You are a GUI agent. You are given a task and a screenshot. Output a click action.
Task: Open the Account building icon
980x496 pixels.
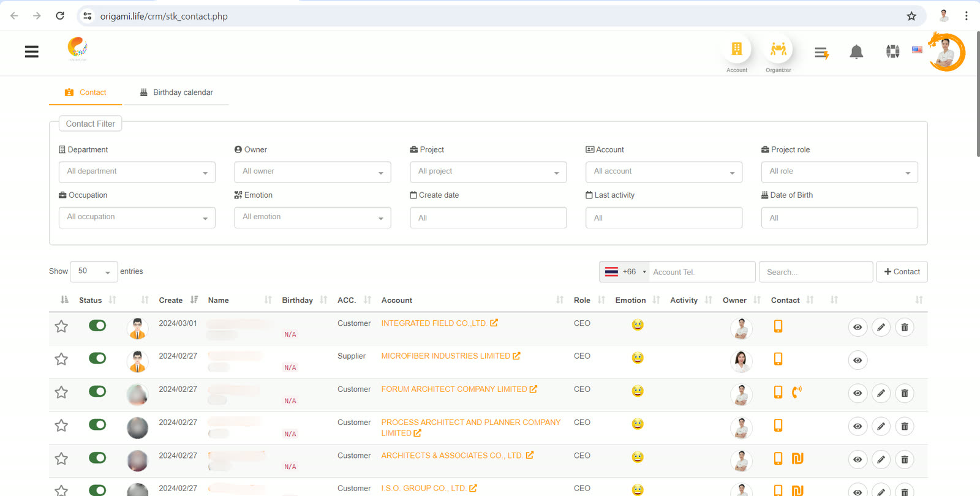(x=737, y=50)
